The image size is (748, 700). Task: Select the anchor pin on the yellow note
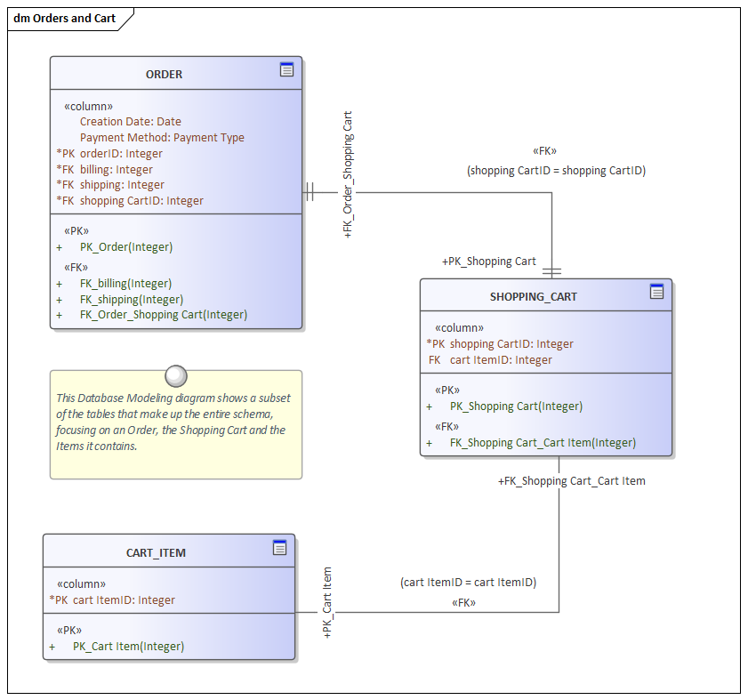(x=175, y=375)
